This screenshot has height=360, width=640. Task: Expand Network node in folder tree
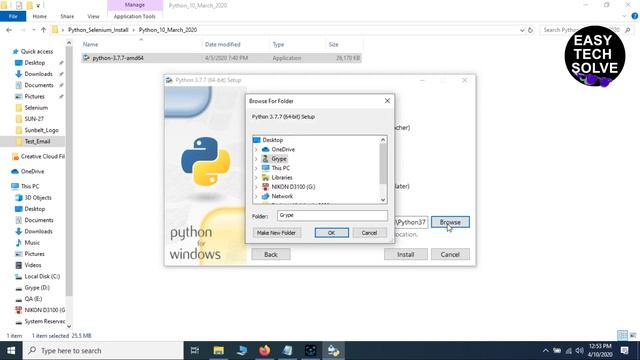pos(256,196)
